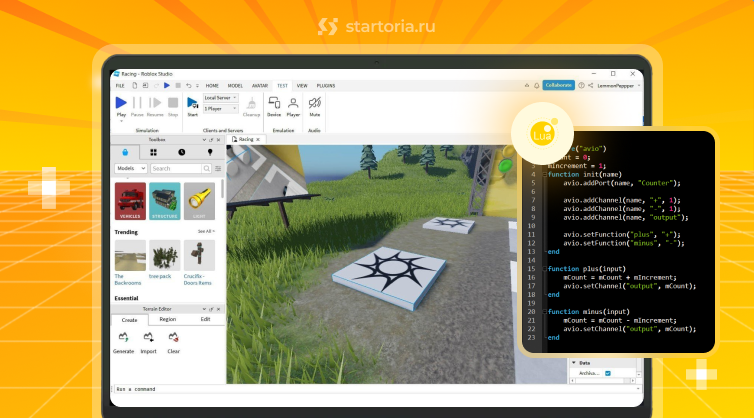Click See All next to Trending
This screenshot has height=418, width=754.
click(206, 231)
